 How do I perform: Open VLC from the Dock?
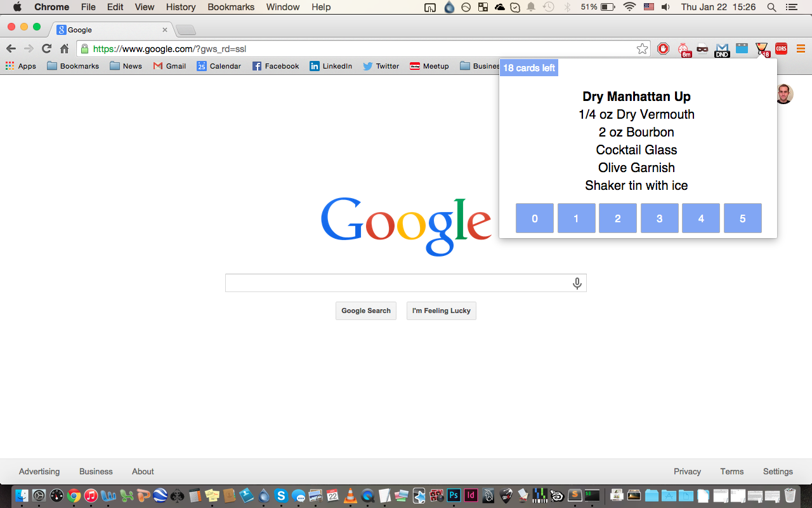pyautogui.click(x=350, y=495)
